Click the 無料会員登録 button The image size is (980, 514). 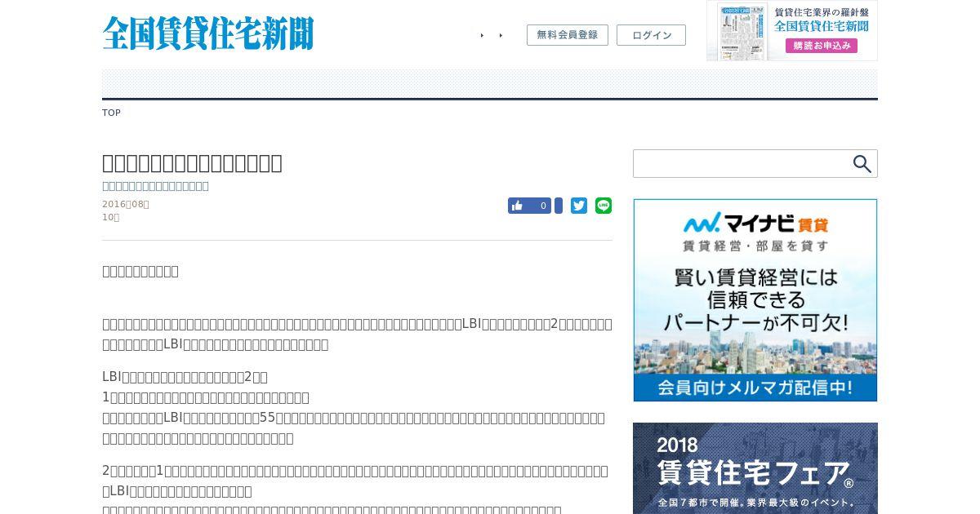click(568, 35)
